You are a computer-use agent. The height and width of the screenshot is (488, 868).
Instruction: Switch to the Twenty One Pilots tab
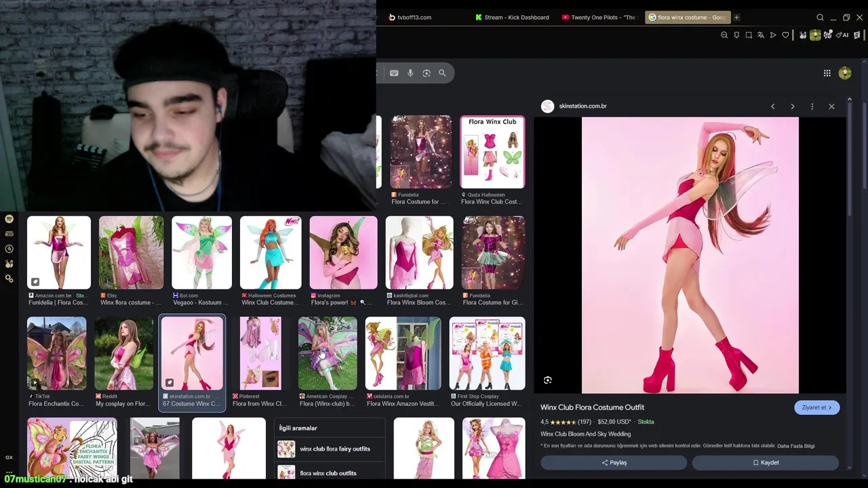[600, 18]
